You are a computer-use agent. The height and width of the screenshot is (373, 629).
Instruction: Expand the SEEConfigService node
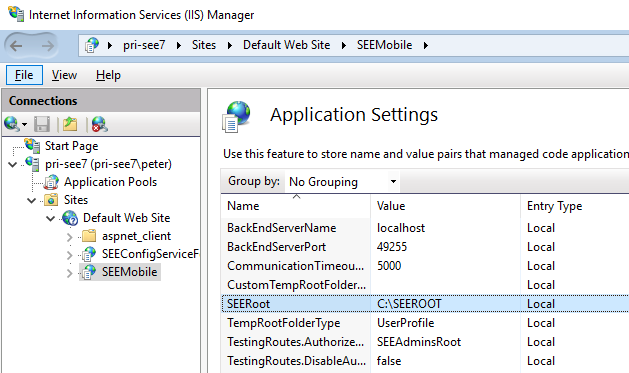(70, 255)
